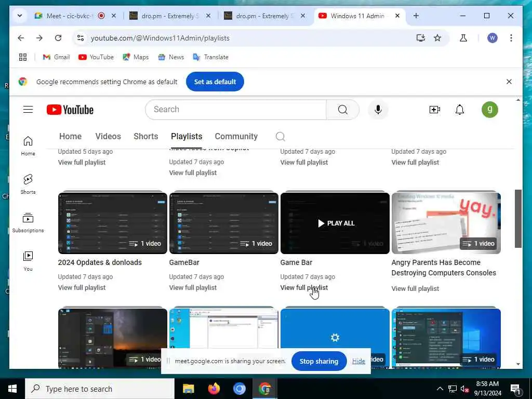This screenshot has height=399, width=532.
Task: Click the taskbar search box
Action: click(x=100, y=389)
